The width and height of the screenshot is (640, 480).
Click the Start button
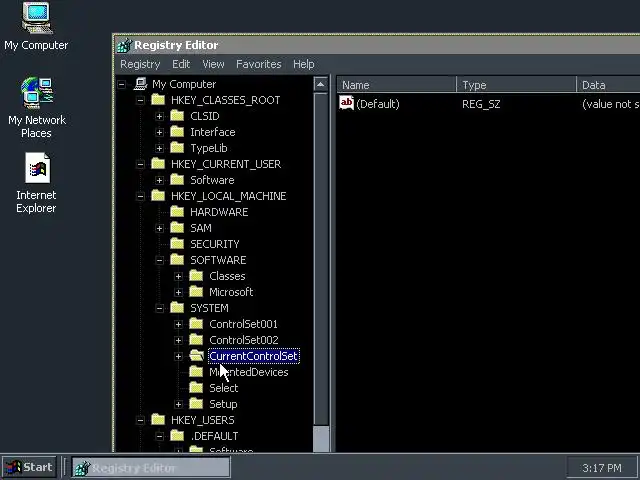(29, 467)
